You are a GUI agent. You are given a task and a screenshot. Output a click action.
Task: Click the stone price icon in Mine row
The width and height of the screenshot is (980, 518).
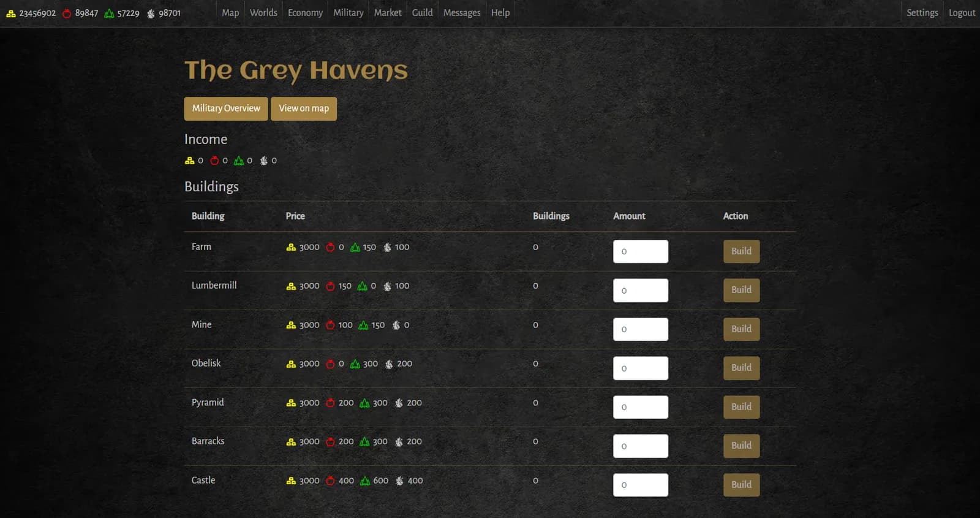pyautogui.click(x=396, y=326)
